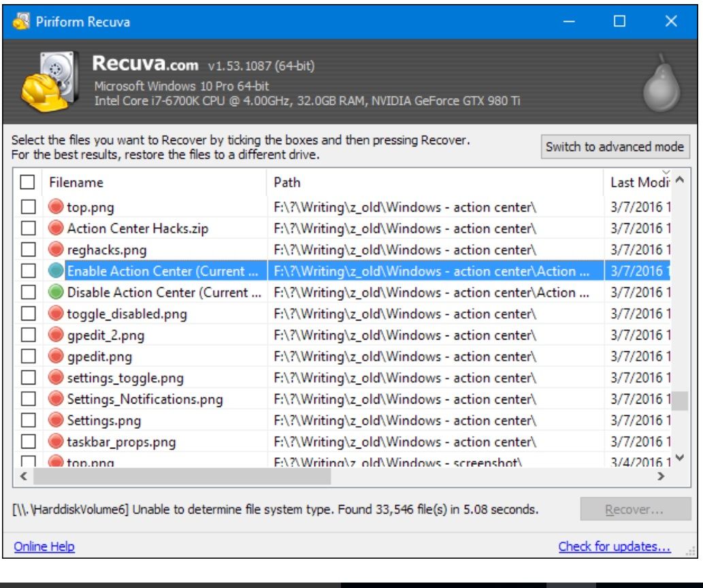This screenshot has height=588, width=703.
Task: Click the vertical scrollbar down arrow
Action: [681, 458]
